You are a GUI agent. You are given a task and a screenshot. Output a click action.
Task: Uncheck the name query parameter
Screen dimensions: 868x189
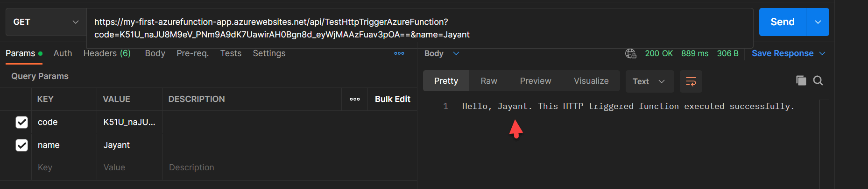point(22,145)
